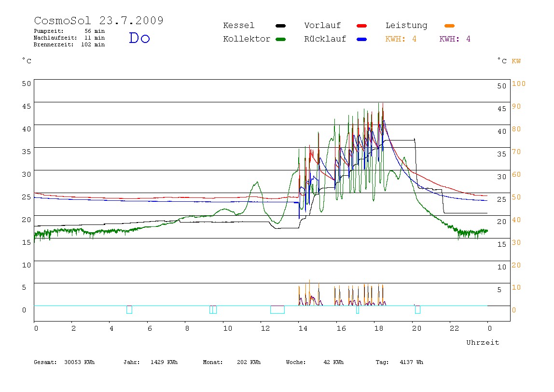Click the orange "70" KW scale label
Viewport: 554px width, 392px height.
point(516,152)
